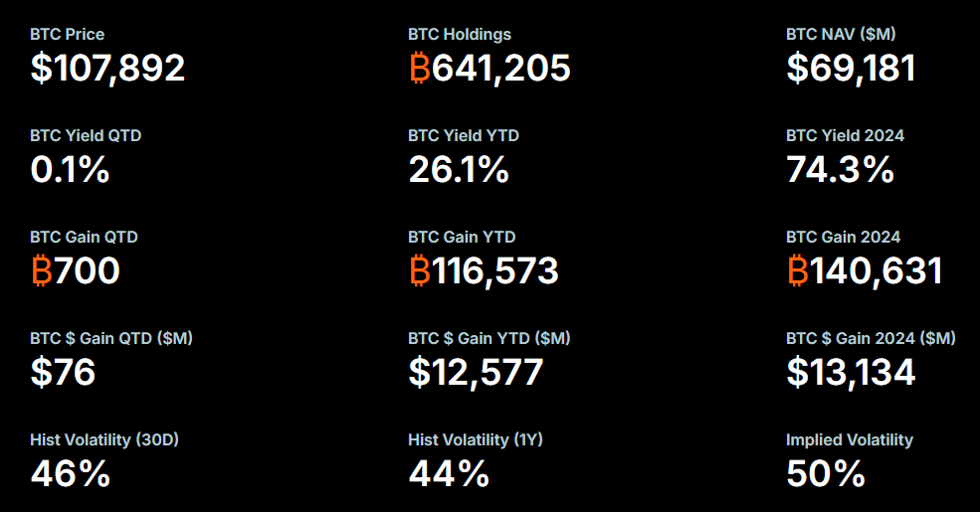Click the Bitcoin symbol beside 116,573
Screen dimensions: 980x512
419,270
